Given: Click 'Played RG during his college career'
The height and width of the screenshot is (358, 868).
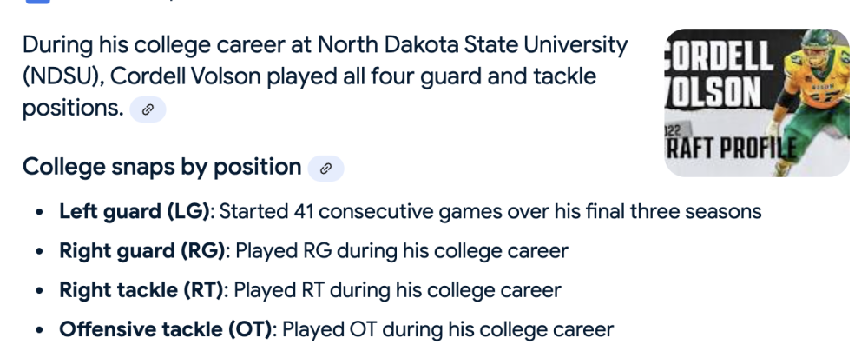Looking at the screenshot, I should point(402,250).
